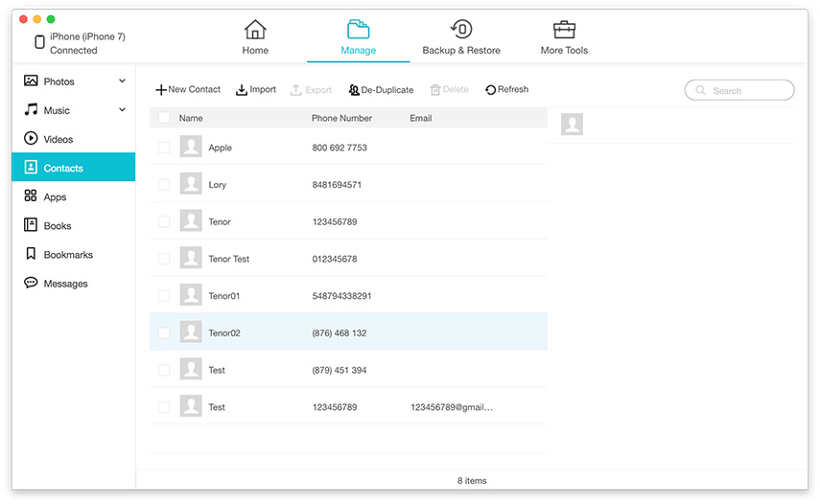This screenshot has height=504, width=820.
Task: Expand the Photos sidebar chevron
Action: [x=122, y=81]
